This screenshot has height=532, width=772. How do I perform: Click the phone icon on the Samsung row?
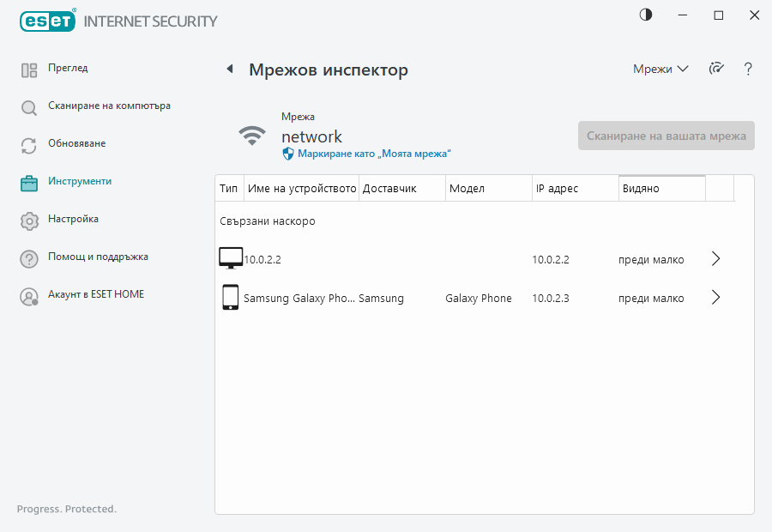click(x=230, y=297)
